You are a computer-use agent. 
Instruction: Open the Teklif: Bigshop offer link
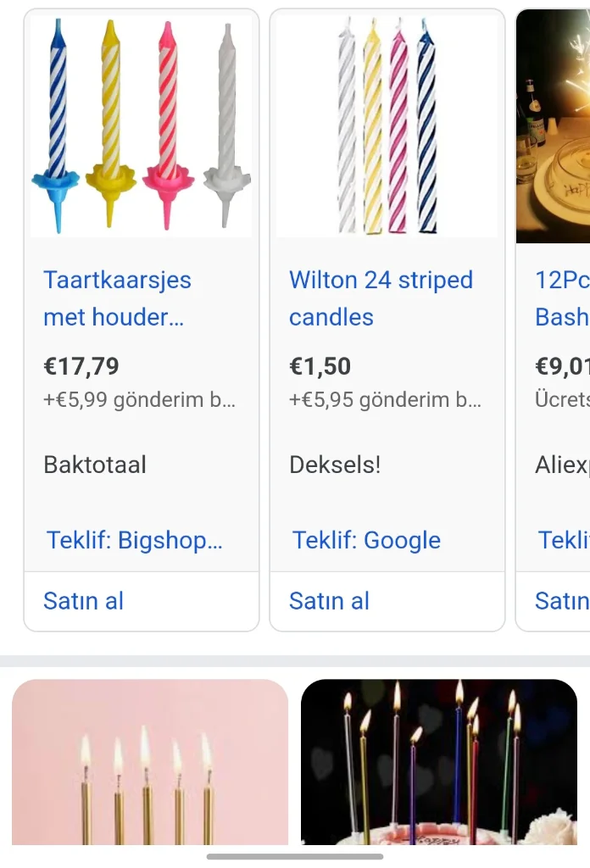point(134,540)
